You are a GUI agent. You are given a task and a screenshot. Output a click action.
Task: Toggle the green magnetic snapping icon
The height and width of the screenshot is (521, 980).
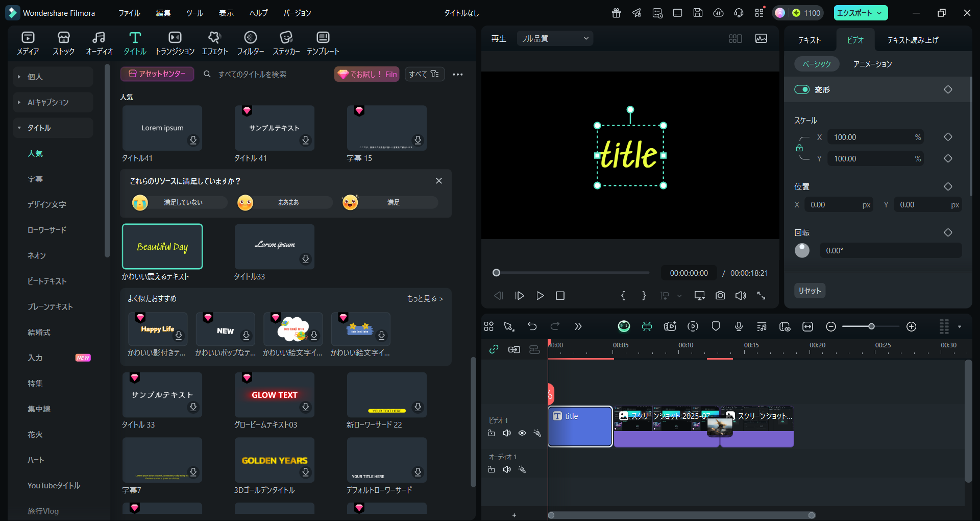(647, 326)
